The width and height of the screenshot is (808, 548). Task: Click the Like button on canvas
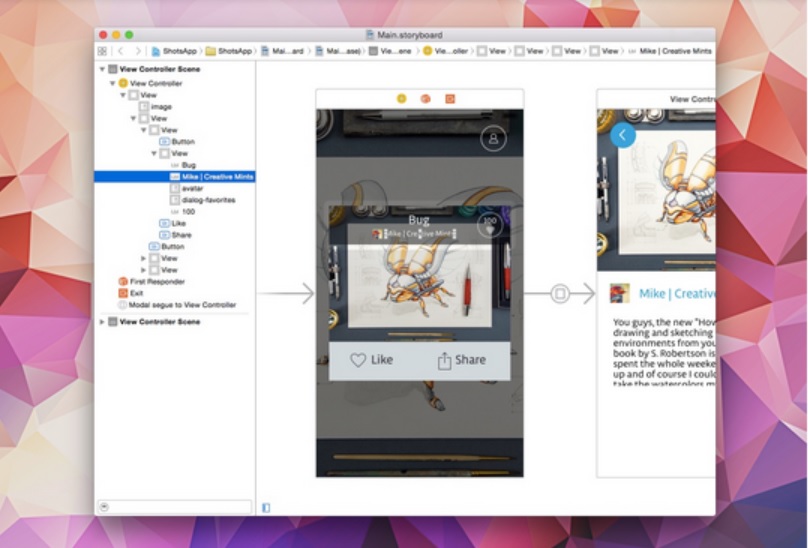click(372, 360)
